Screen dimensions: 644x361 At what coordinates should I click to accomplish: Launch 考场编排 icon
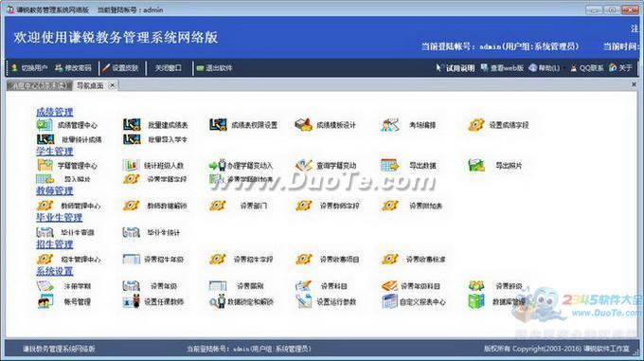coord(390,125)
